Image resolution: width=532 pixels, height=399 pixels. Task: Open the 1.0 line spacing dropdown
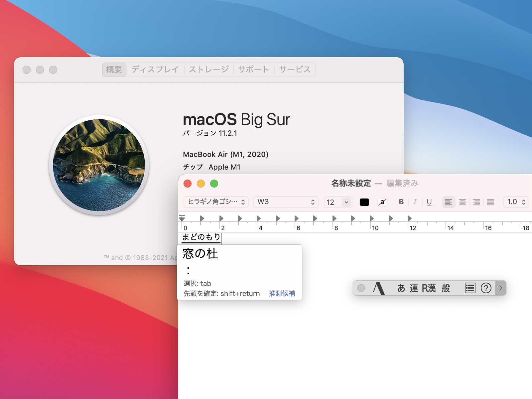coord(516,202)
